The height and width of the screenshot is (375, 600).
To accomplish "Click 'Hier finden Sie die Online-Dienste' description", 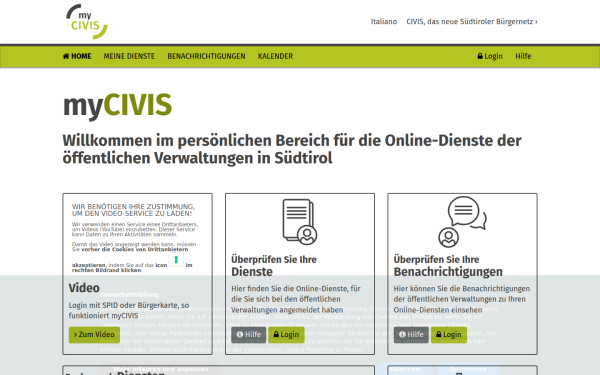I will point(296,299).
